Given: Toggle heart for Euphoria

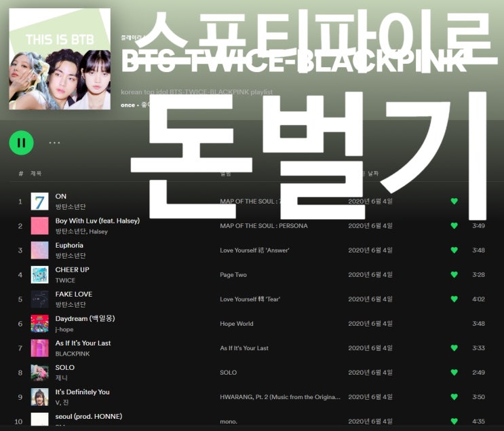Looking at the screenshot, I should click(454, 250).
